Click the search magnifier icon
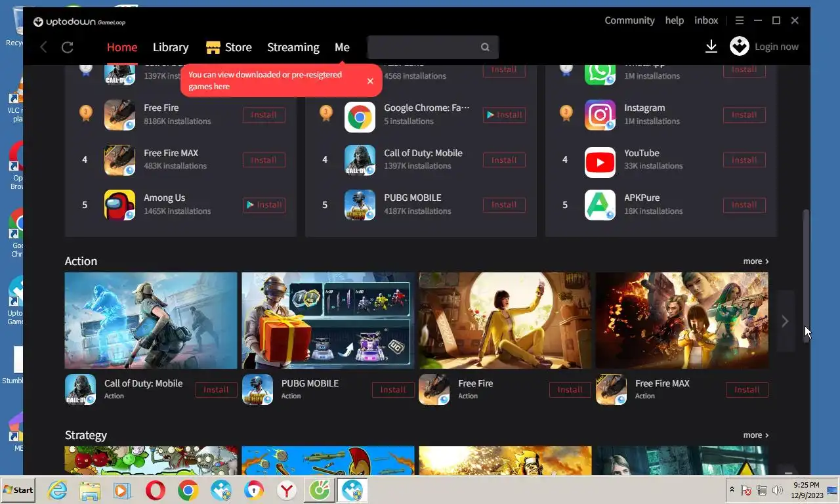This screenshot has height=504, width=840. pos(485,47)
